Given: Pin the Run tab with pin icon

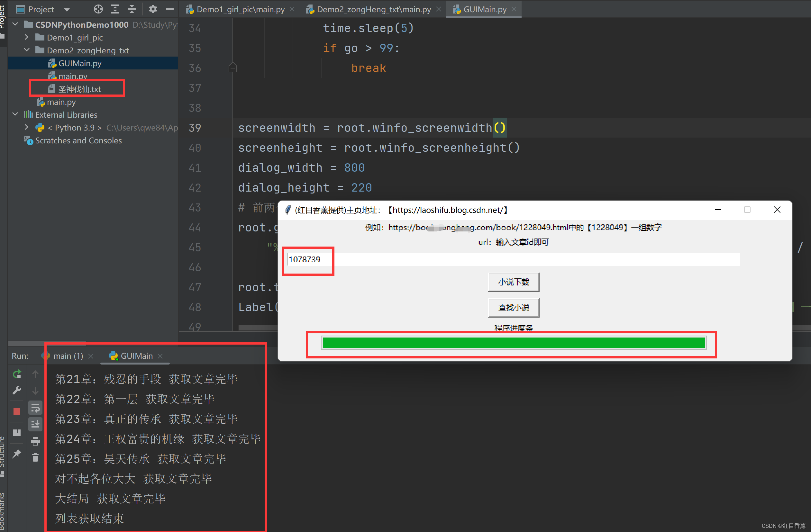Looking at the screenshot, I should pyautogui.click(x=17, y=453).
